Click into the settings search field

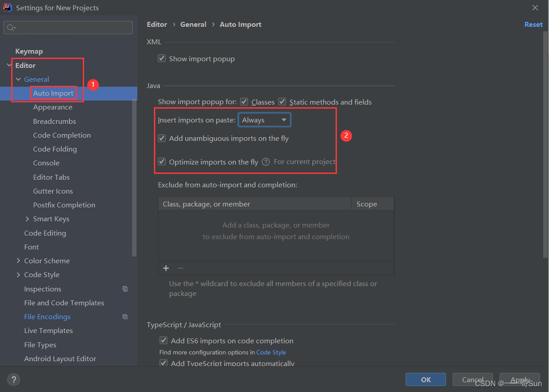[68, 28]
